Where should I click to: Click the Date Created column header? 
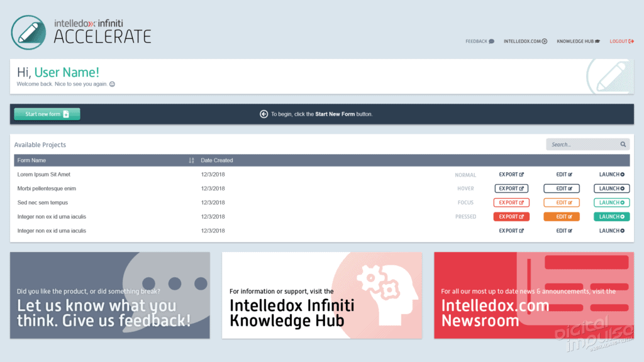point(217,160)
